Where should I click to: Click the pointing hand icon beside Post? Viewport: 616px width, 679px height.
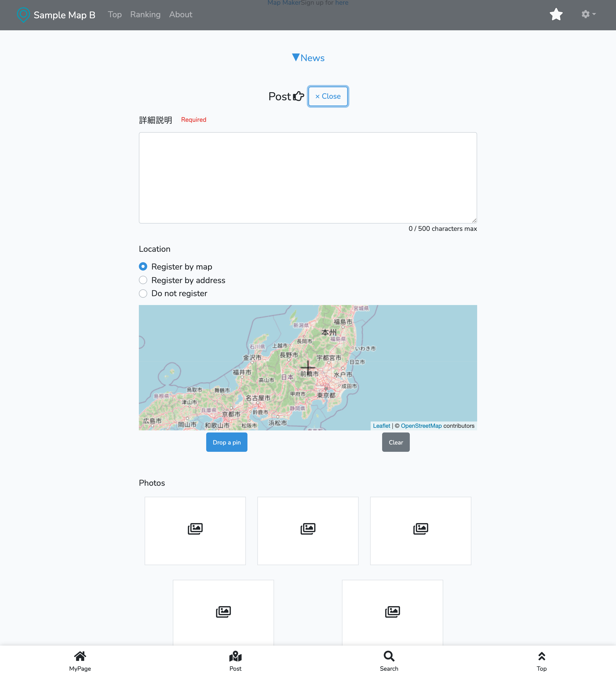(299, 96)
